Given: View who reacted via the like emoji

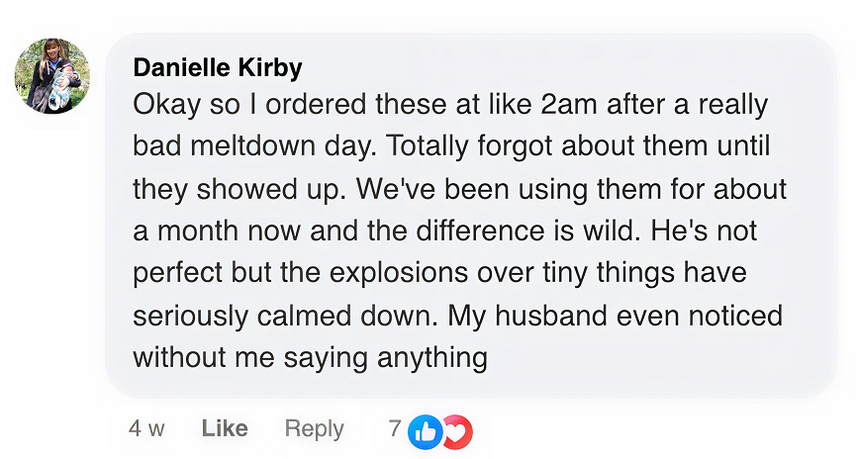Looking at the screenshot, I should pyautogui.click(x=425, y=431).
